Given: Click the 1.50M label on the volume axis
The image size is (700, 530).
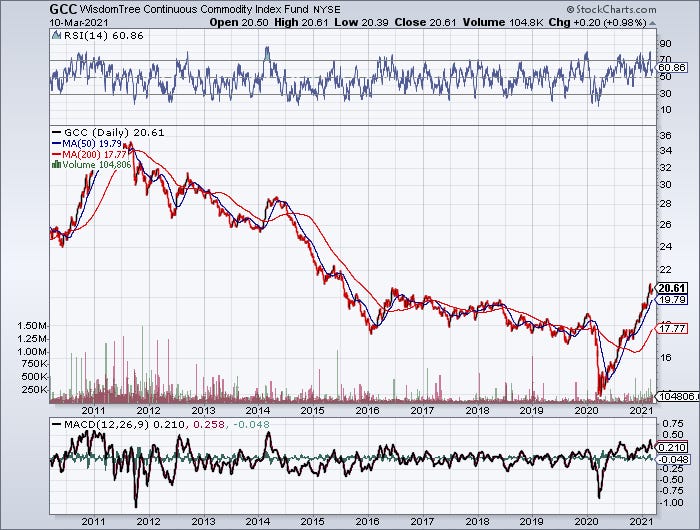Looking at the screenshot, I should (32, 326).
